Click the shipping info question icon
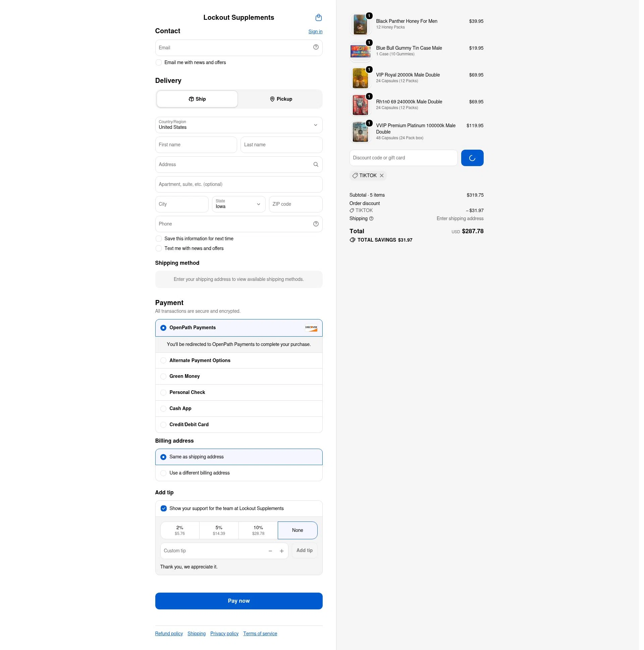 pos(371,219)
